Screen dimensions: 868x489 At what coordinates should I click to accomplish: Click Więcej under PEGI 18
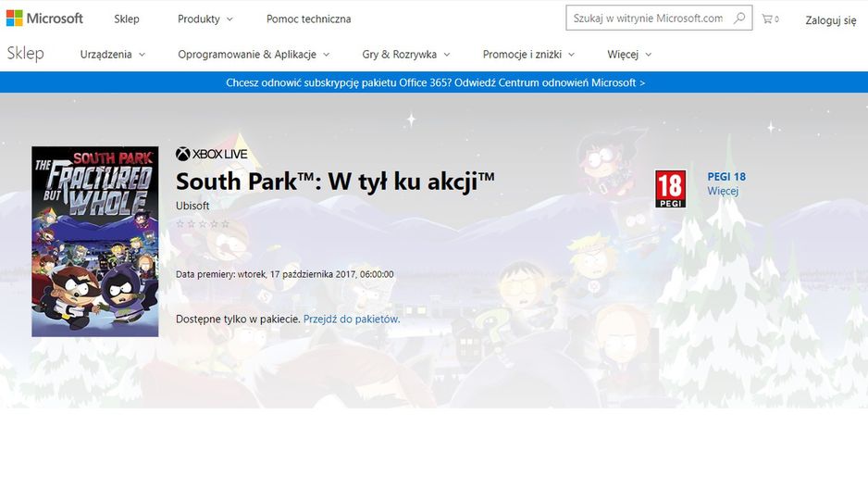coord(723,191)
